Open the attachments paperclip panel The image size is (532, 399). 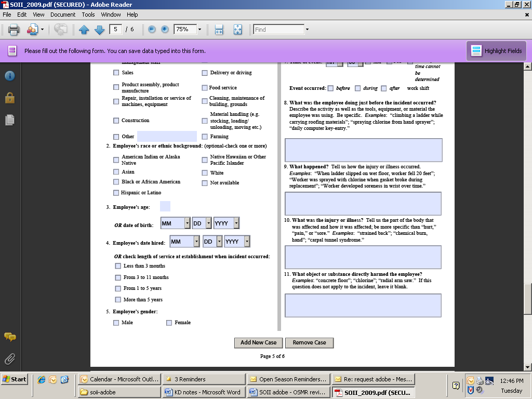tap(9, 358)
